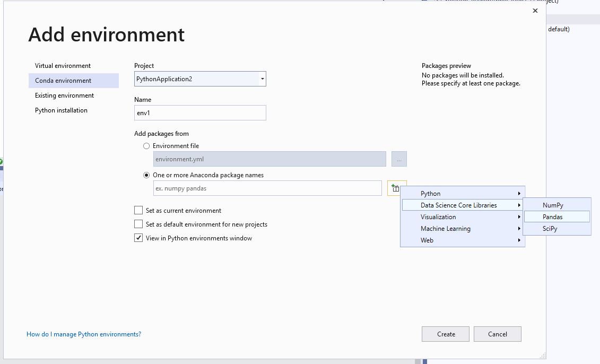Click the add Anaconda packages icon
The height and width of the screenshot is (364, 600).
pos(396,188)
